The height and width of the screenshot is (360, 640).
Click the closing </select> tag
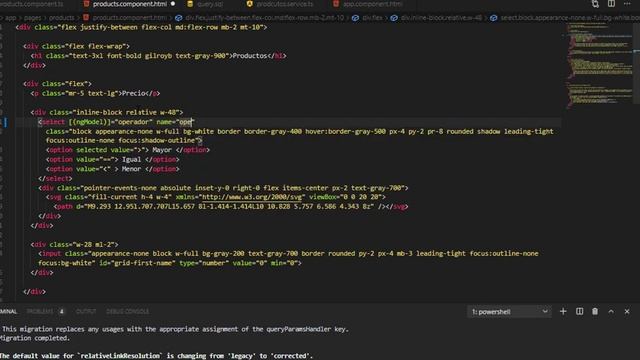tap(55, 178)
